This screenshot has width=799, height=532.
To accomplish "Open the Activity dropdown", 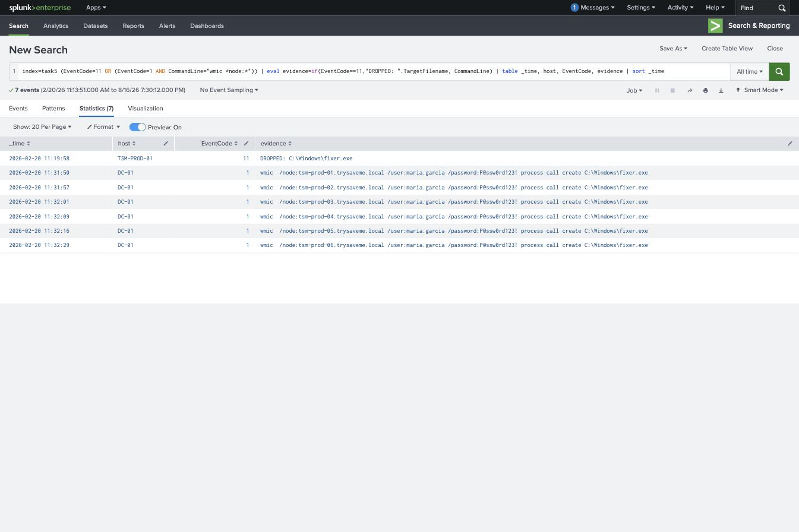I will (680, 8).
